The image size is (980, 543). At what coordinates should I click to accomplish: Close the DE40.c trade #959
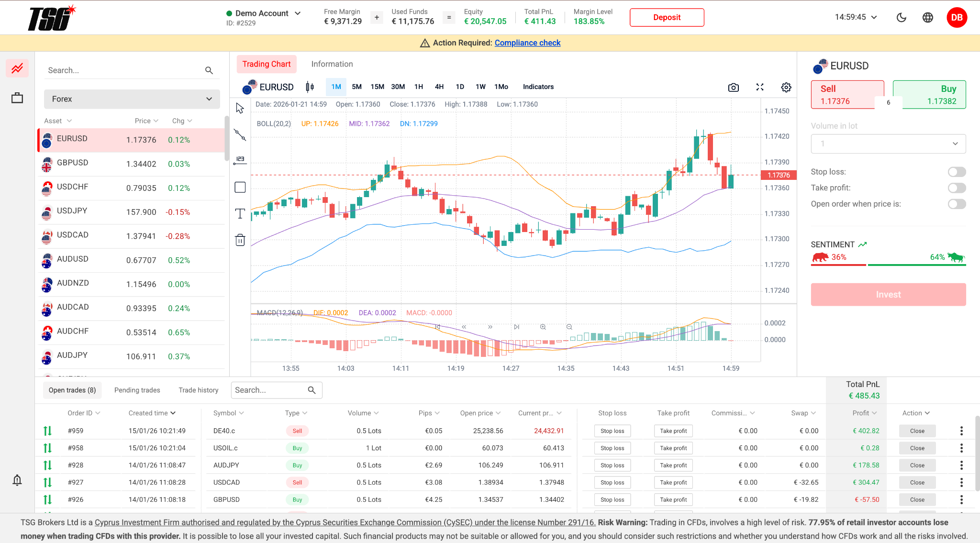click(x=917, y=431)
